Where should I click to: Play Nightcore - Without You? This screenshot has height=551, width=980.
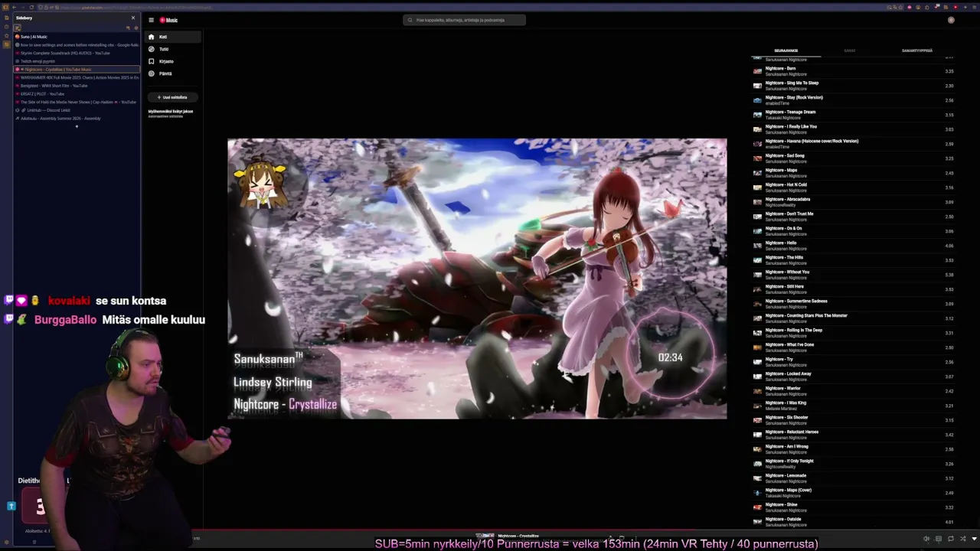point(853,275)
